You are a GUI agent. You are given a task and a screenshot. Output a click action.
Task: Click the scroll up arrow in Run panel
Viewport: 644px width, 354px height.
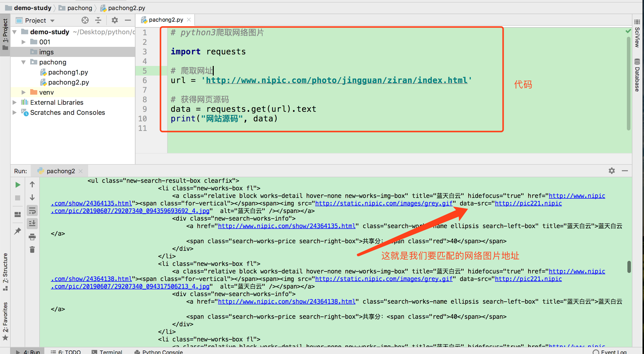33,185
